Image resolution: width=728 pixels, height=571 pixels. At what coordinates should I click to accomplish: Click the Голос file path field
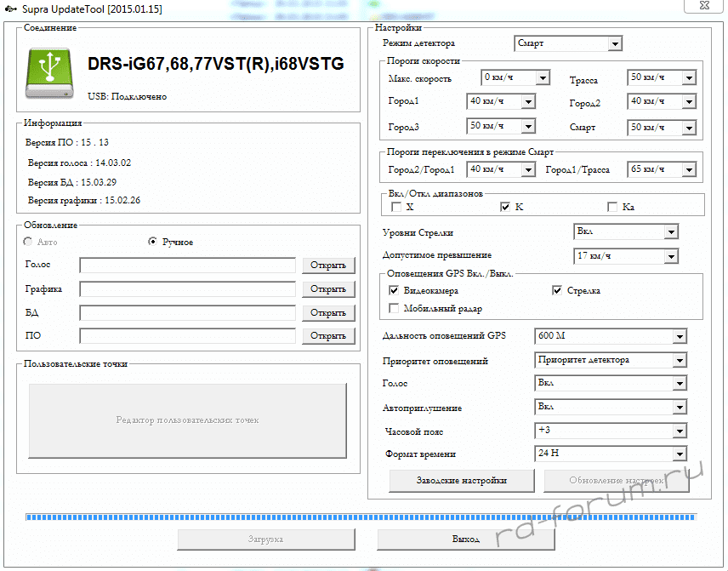coord(188,266)
